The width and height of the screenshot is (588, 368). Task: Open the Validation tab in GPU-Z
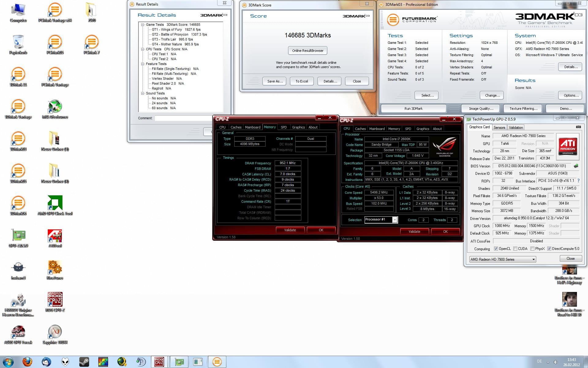tap(516, 128)
